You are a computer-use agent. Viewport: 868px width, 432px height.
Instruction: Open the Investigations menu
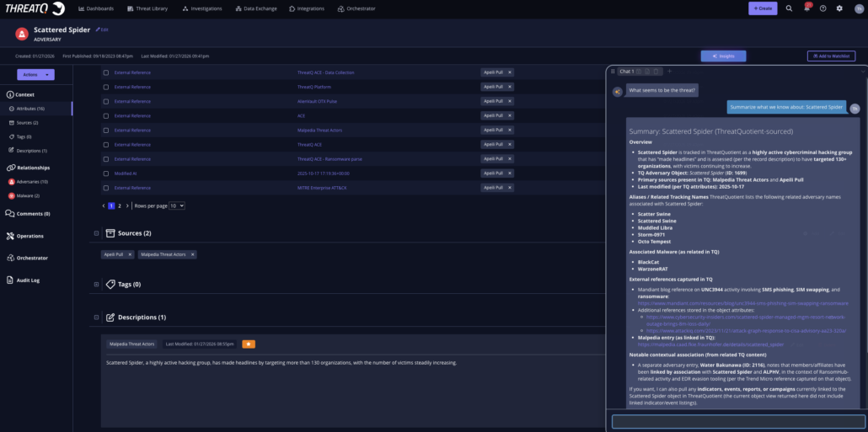tap(202, 9)
